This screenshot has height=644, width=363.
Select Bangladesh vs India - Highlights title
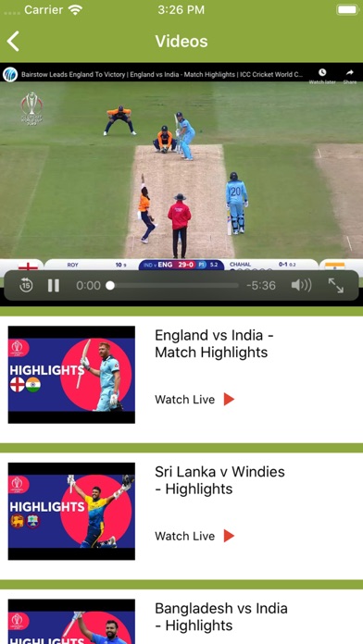pyautogui.click(x=221, y=616)
